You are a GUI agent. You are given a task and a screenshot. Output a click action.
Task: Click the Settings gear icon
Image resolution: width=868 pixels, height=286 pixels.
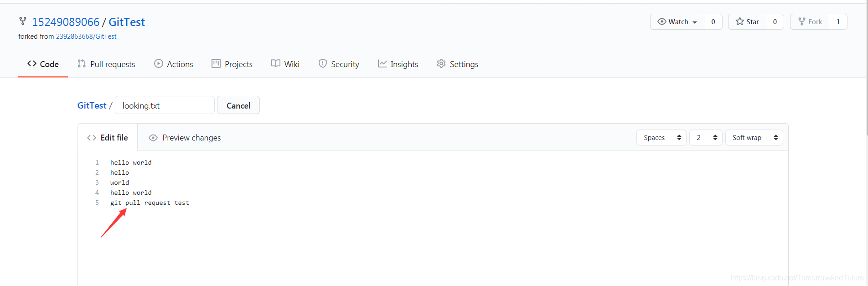pyautogui.click(x=441, y=64)
